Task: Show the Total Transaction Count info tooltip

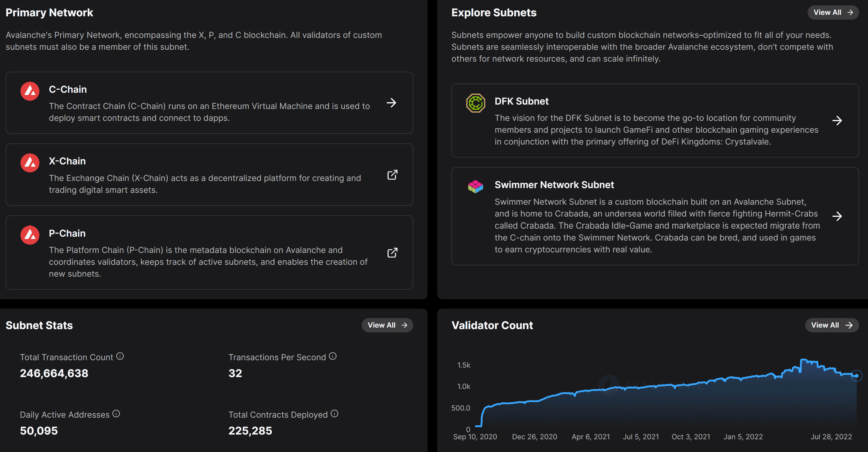Action: (120, 356)
